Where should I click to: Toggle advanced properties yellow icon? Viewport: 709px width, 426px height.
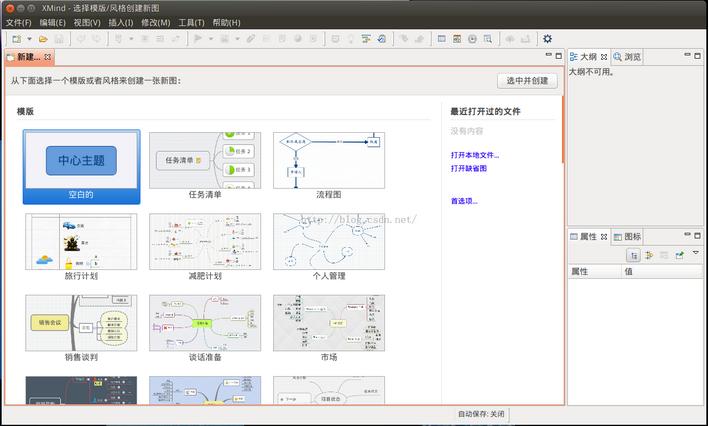[649, 256]
